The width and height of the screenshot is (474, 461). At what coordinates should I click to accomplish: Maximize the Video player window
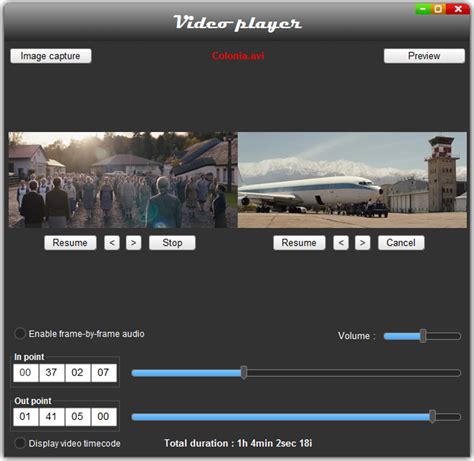point(438,9)
